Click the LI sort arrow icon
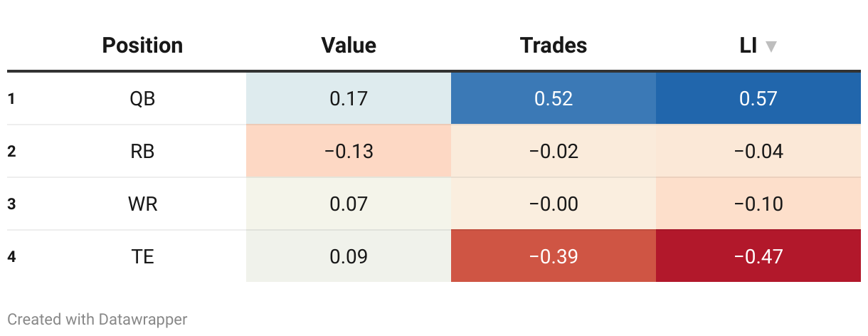The image size is (868, 336). click(771, 46)
